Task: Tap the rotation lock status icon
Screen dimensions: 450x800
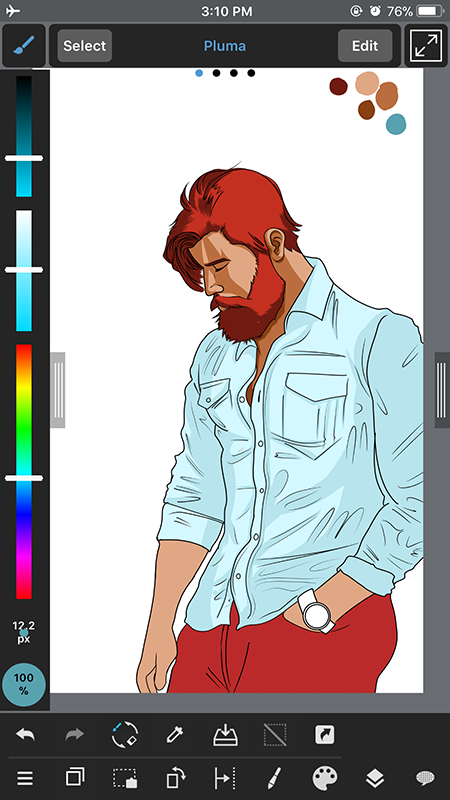Action: [356, 11]
